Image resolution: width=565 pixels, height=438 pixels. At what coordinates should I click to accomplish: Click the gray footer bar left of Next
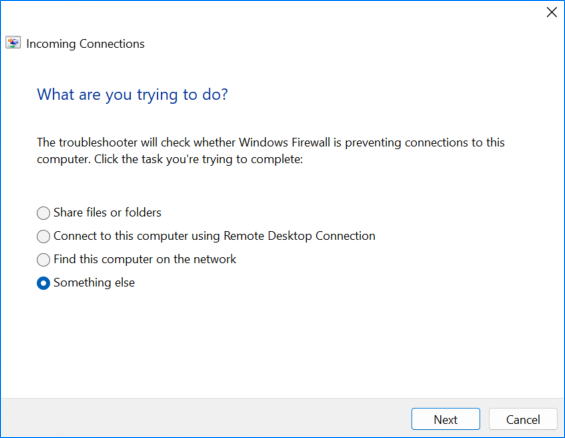point(205,418)
